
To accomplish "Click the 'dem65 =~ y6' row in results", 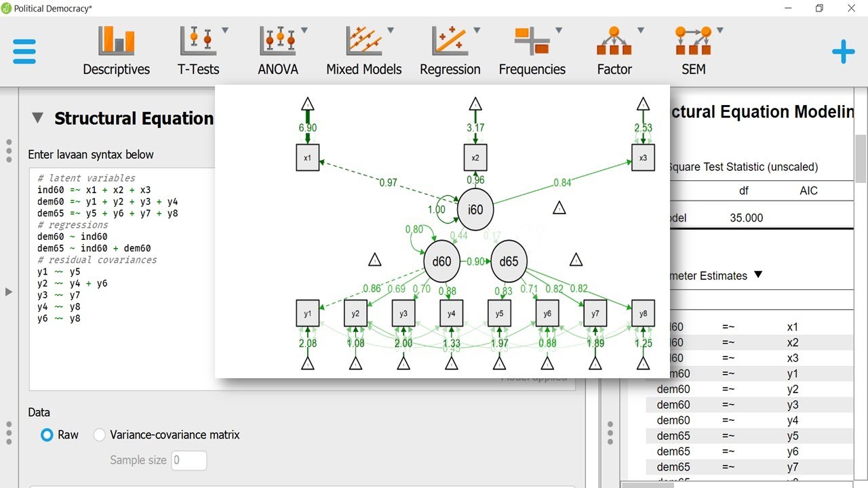I will (749, 451).
